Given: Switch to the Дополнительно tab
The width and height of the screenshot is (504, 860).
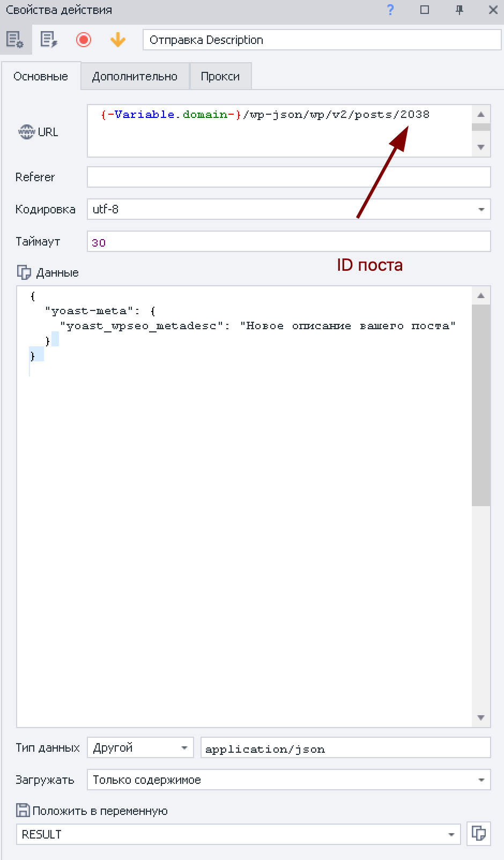Looking at the screenshot, I should [135, 77].
